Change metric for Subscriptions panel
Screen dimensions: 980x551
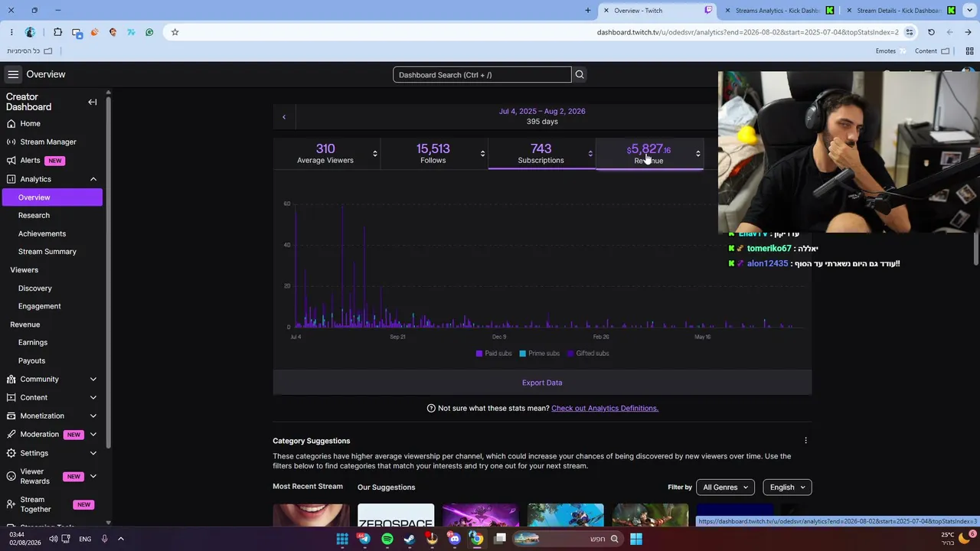[x=590, y=154]
